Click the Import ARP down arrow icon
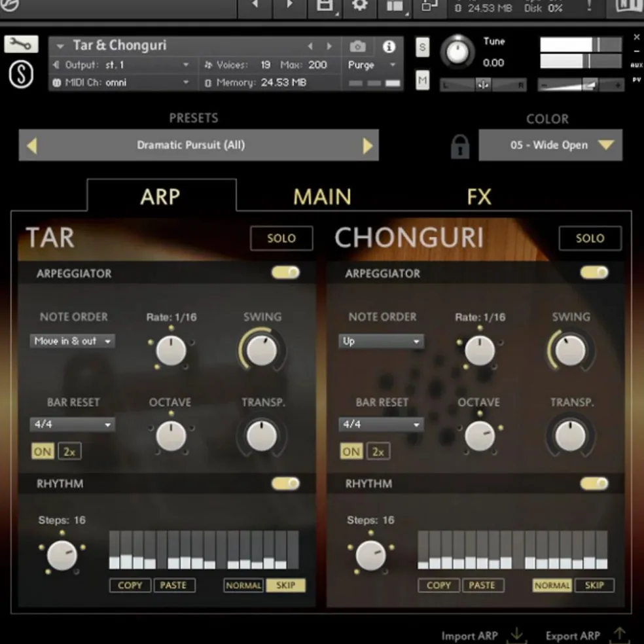644x644 pixels. coord(517,635)
